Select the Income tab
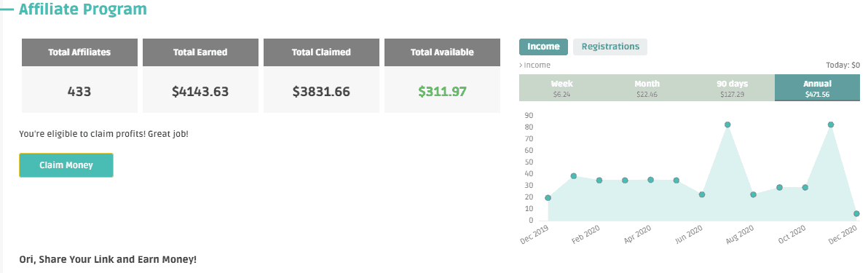Image resolution: width=868 pixels, height=273 pixels. click(x=543, y=47)
